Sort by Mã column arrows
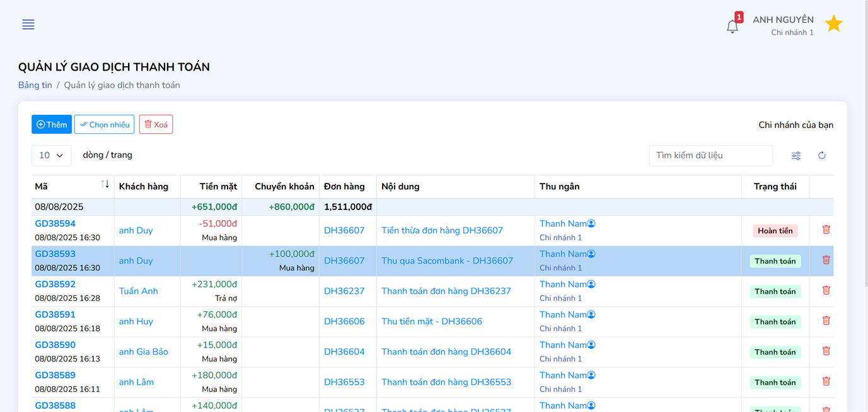The image size is (868, 412). [x=105, y=184]
